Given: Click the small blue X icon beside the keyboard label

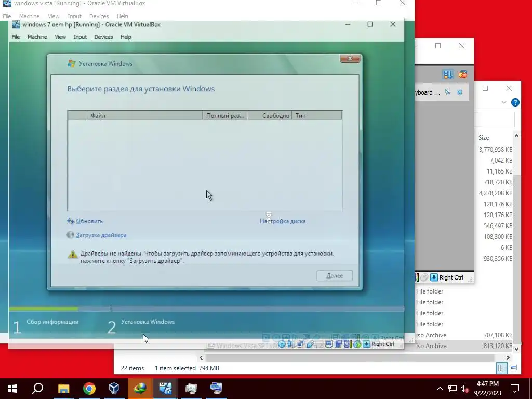Looking at the screenshot, I should point(460,92).
